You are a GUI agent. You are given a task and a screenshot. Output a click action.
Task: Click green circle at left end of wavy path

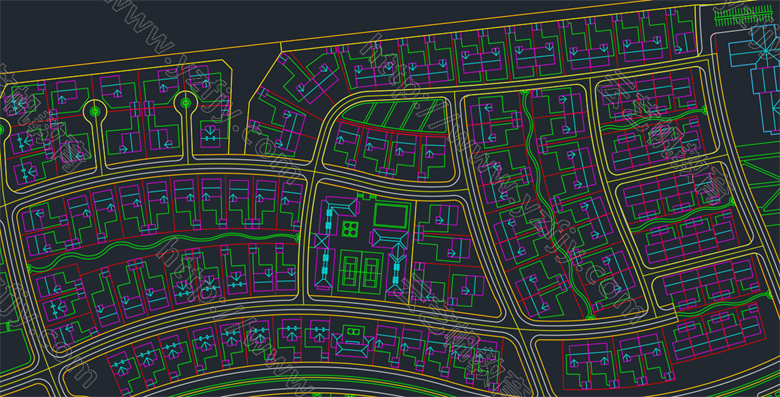coord(29,269)
